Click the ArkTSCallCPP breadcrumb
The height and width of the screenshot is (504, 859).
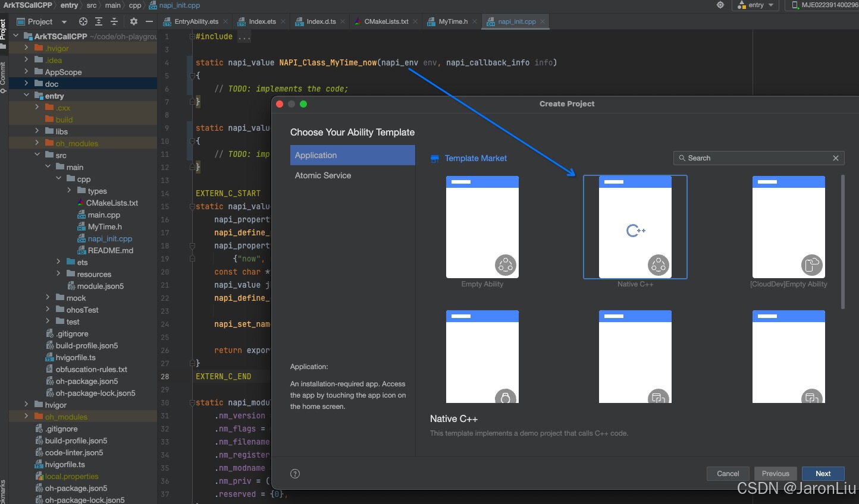coord(27,5)
